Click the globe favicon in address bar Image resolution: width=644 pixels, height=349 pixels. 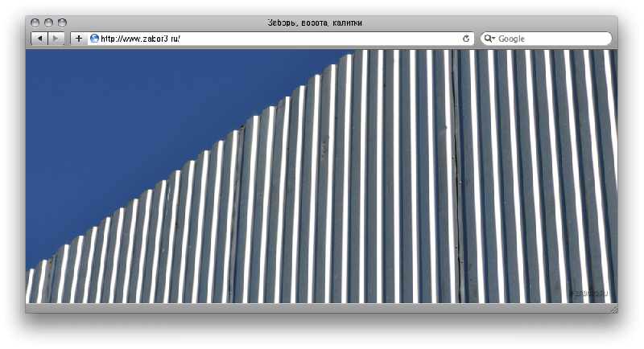94,39
